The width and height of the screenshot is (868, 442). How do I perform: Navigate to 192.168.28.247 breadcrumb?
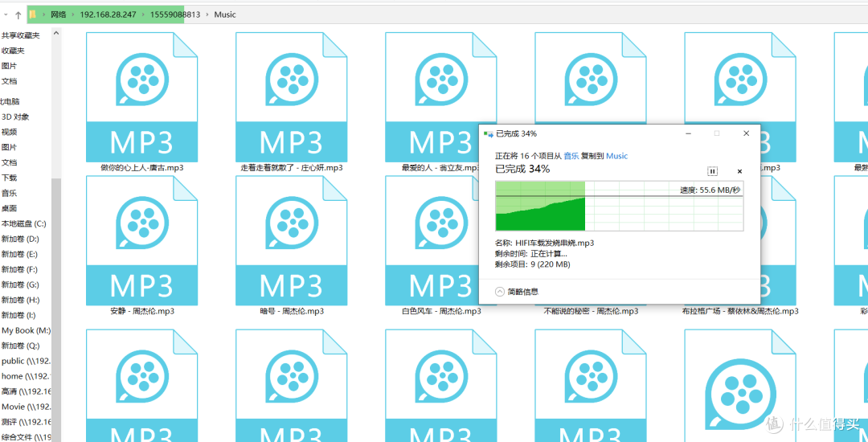(108, 15)
